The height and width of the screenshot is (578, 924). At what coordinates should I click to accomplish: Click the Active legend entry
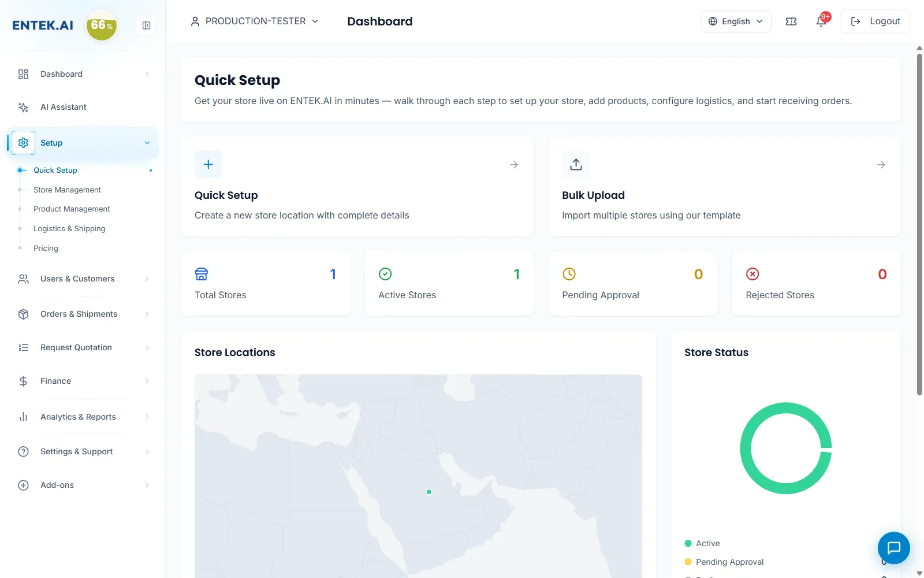tap(702, 543)
